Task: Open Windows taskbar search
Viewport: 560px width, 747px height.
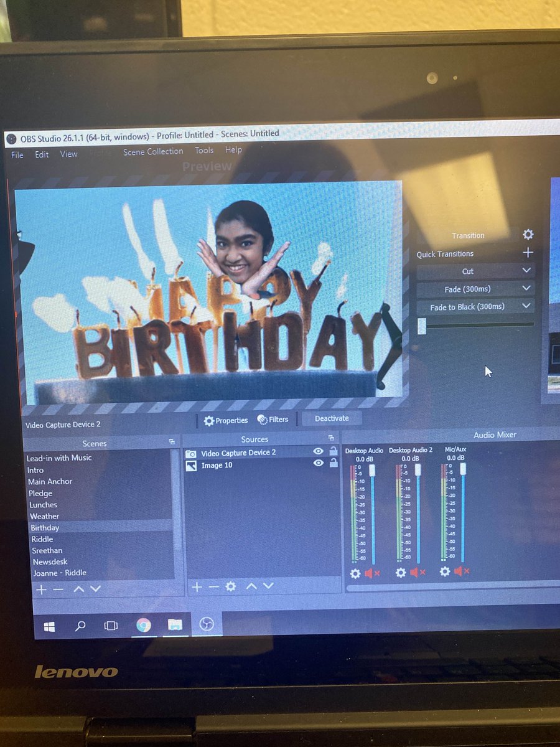Action: click(x=80, y=625)
